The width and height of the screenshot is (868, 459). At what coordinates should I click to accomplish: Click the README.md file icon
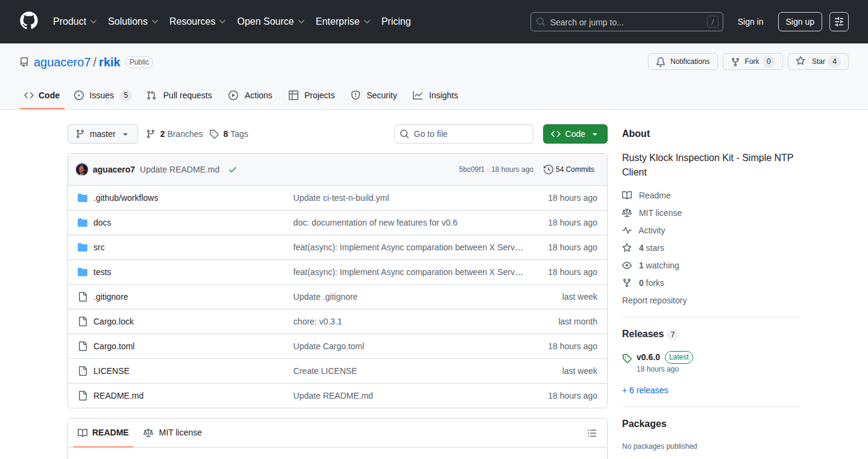(x=83, y=396)
